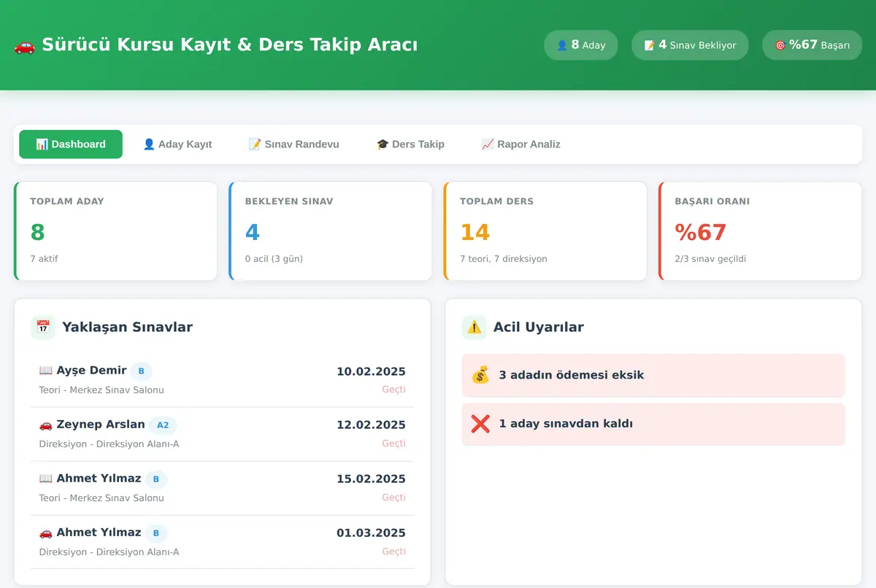This screenshot has width=876, height=588.
Task: Click the person icon on the Aday Kayıt tab
Action: tap(149, 144)
